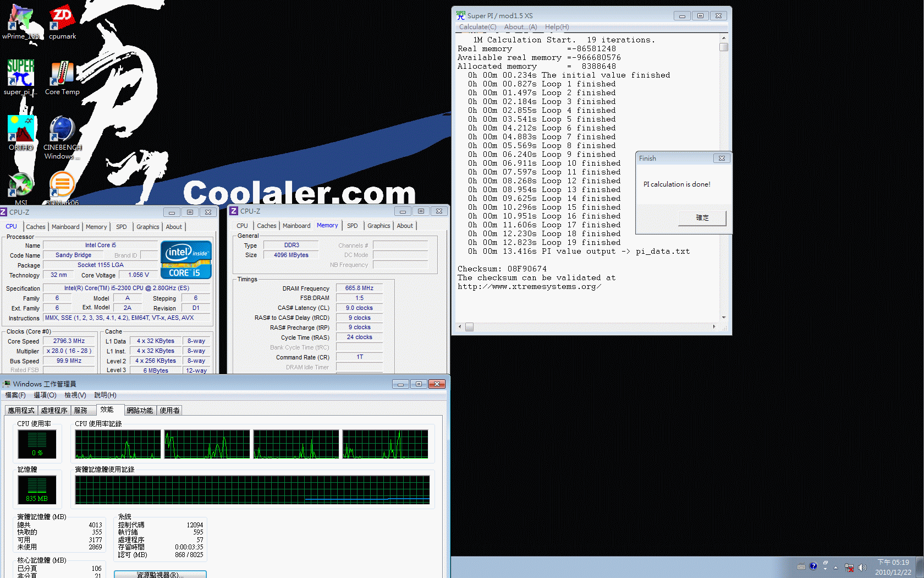The width and height of the screenshot is (924, 578).
Task: Select Caches tab in right CPU-Z window
Action: (267, 226)
